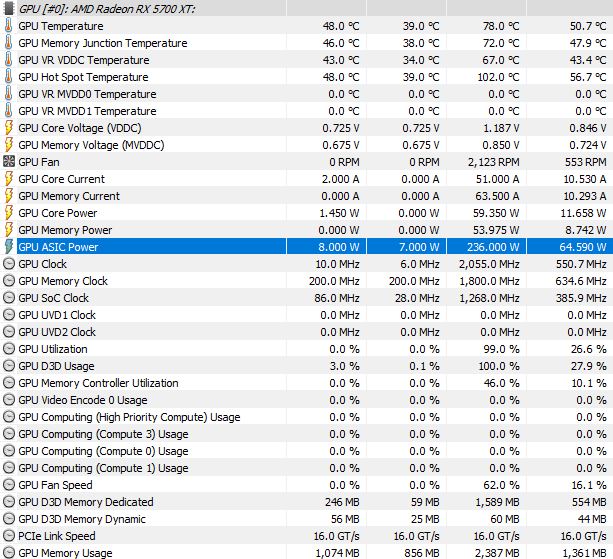Select the GPU Memory Usage label

click(x=65, y=553)
